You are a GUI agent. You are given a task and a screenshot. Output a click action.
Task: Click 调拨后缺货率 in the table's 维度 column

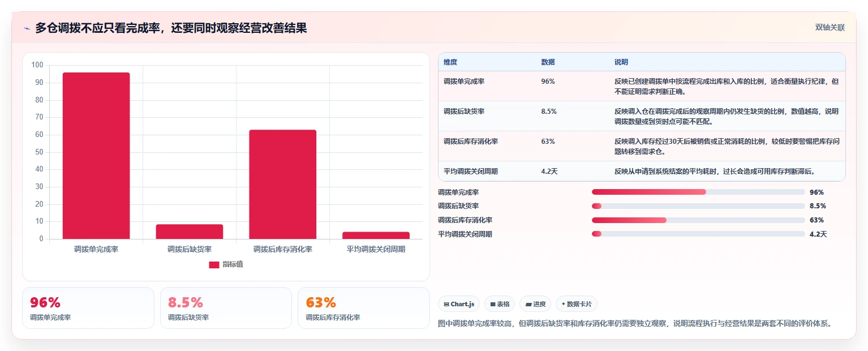(464, 112)
